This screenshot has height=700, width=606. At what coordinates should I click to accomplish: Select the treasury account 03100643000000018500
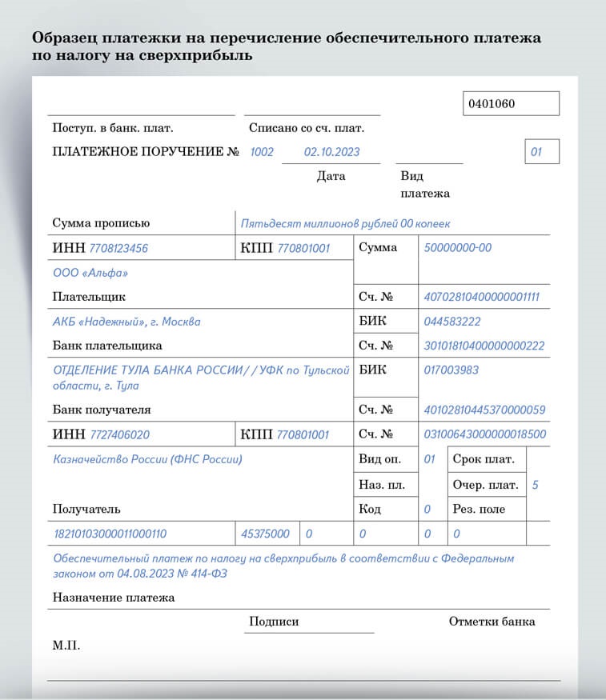[x=484, y=434]
